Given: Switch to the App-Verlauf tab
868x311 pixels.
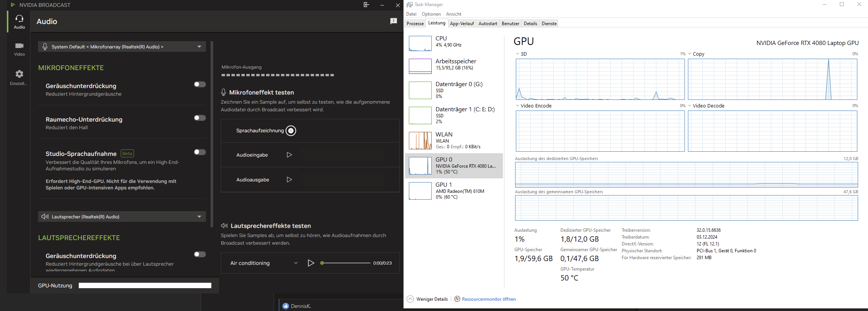Looking at the screenshot, I should (x=462, y=24).
